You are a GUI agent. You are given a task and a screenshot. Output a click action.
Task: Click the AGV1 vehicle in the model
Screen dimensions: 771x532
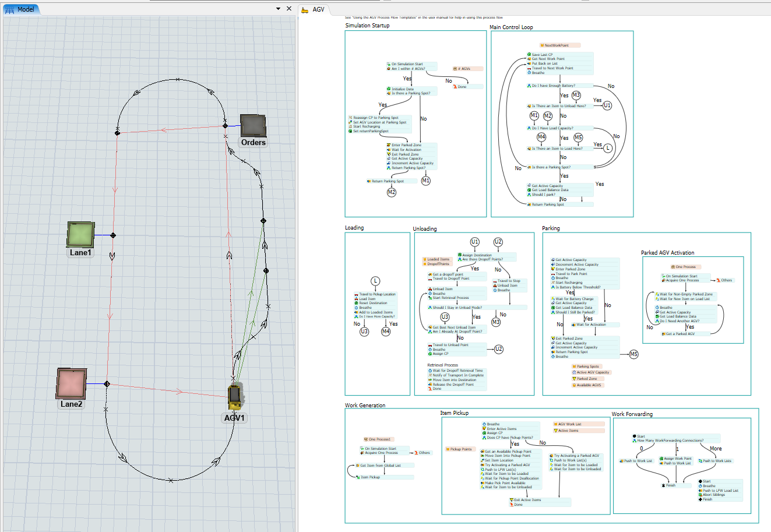tap(235, 397)
